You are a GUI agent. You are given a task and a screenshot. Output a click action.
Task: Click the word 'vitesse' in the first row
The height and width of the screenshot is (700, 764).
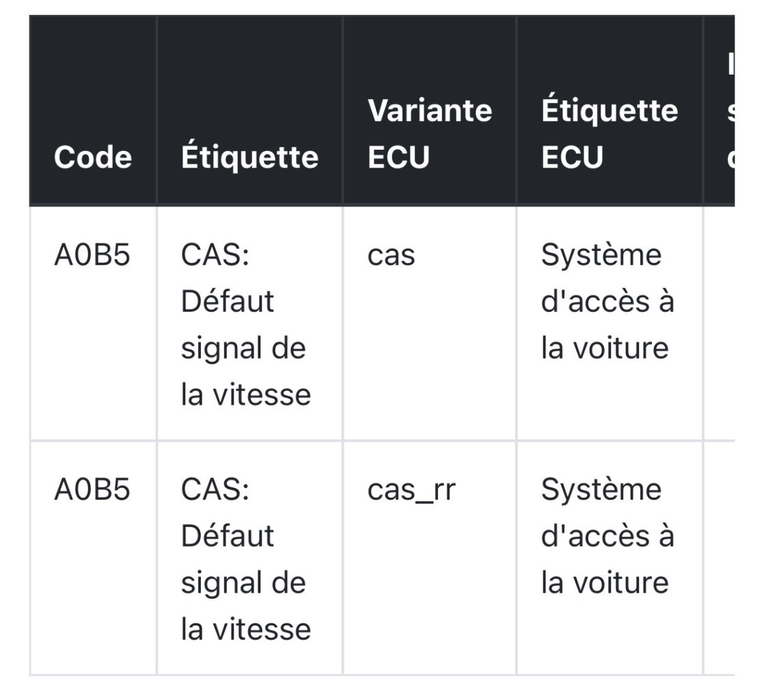tap(262, 395)
